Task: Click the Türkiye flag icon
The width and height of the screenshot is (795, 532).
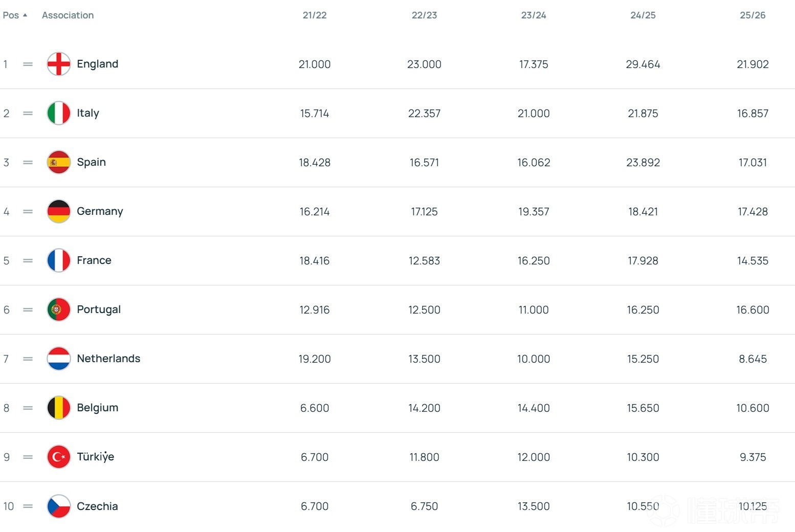Action: (x=59, y=457)
